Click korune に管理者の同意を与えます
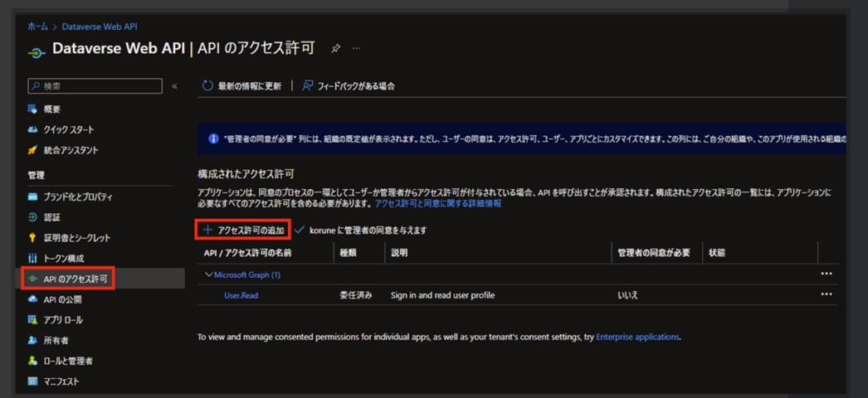 [x=368, y=230]
